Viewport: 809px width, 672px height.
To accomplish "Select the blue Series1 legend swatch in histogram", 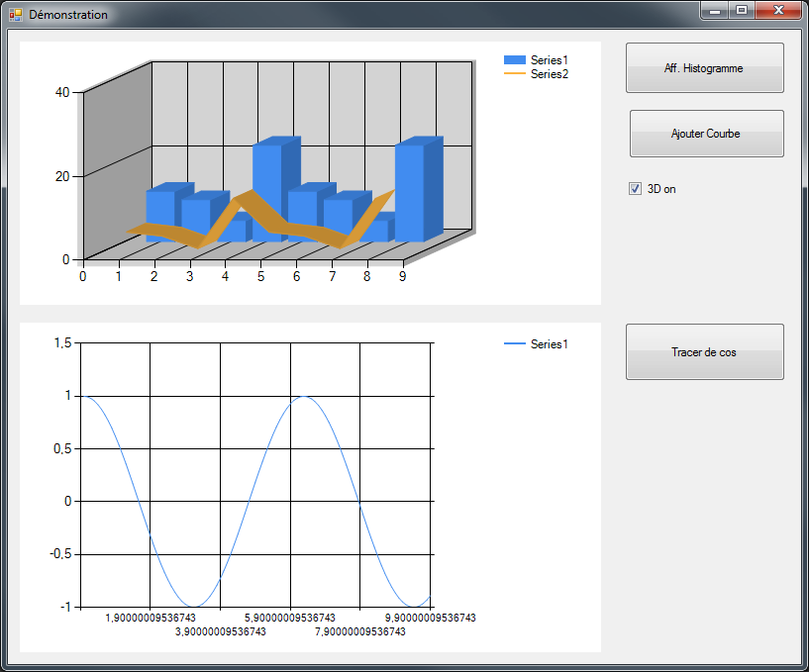I will pos(514,60).
